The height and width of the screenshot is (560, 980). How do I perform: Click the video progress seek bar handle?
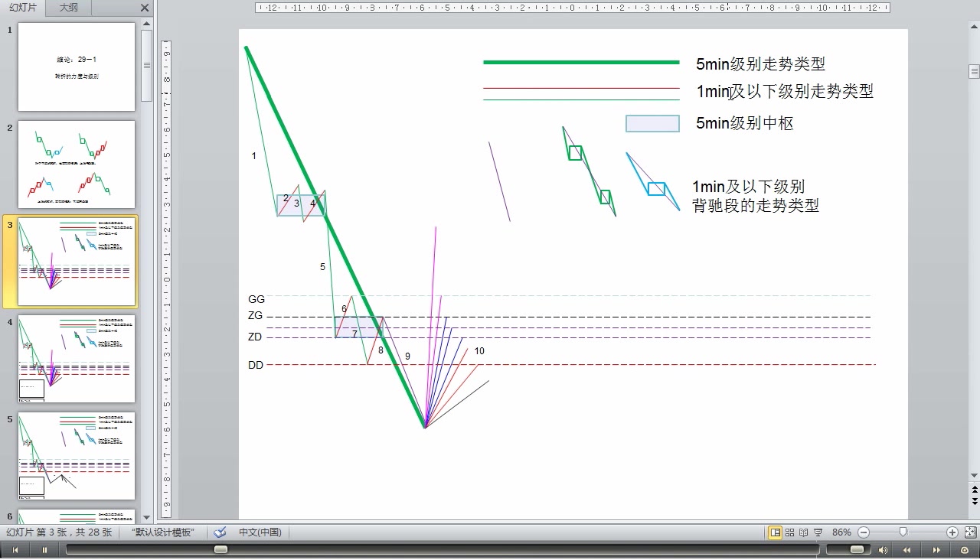pos(220,549)
